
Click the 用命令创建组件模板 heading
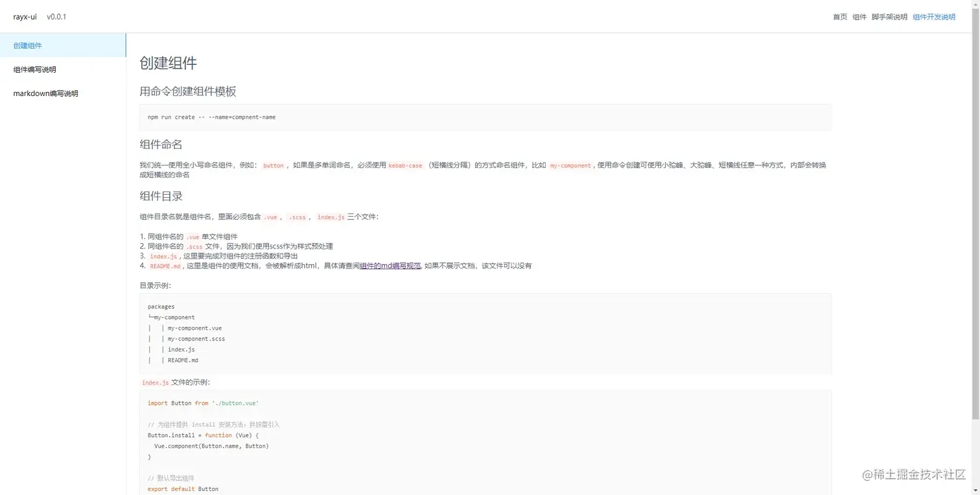(188, 91)
